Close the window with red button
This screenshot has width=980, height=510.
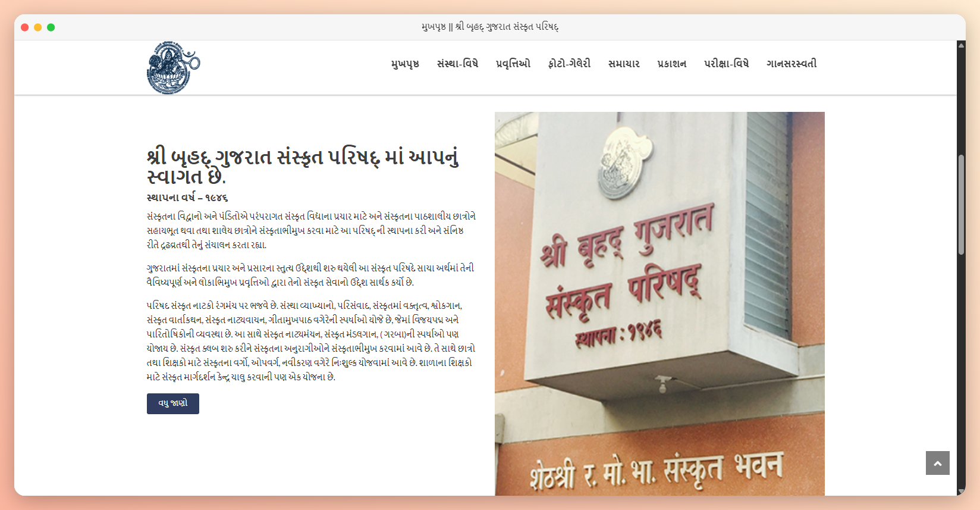tap(24, 27)
